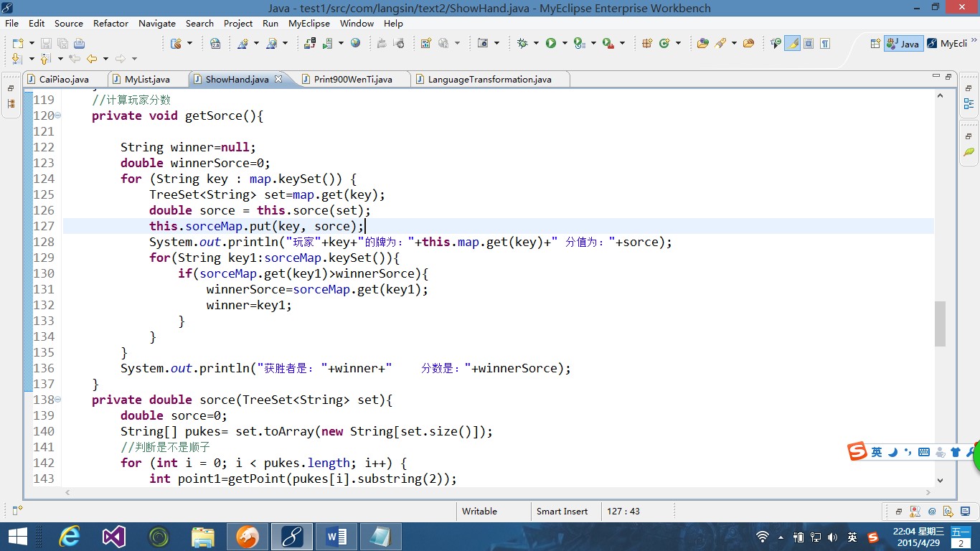Click the editor vertical scrollbar thumb
Image resolution: width=980 pixels, height=551 pixels.
pyautogui.click(x=940, y=324)
